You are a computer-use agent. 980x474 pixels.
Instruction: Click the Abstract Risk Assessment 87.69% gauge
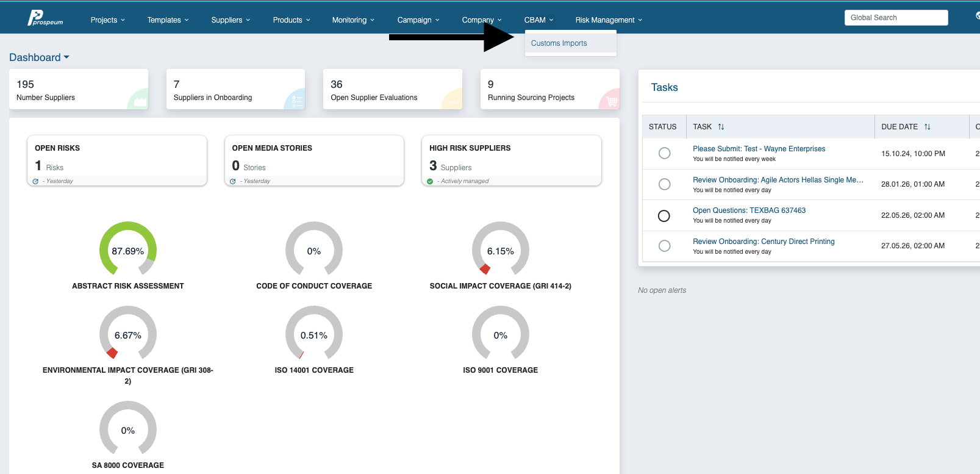(128, 250)
